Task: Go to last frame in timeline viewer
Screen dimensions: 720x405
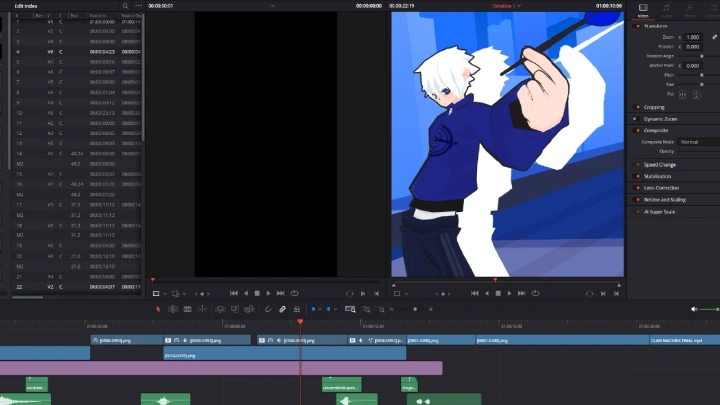Action: click(521, 293)
